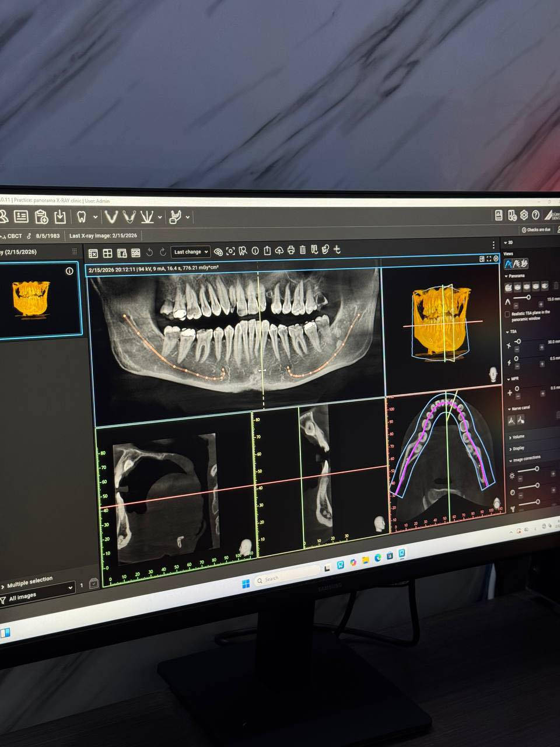The height and width of the screenshot is (747, 560).
Task: Open the Last change sorting dropdown
Action: 191,252
